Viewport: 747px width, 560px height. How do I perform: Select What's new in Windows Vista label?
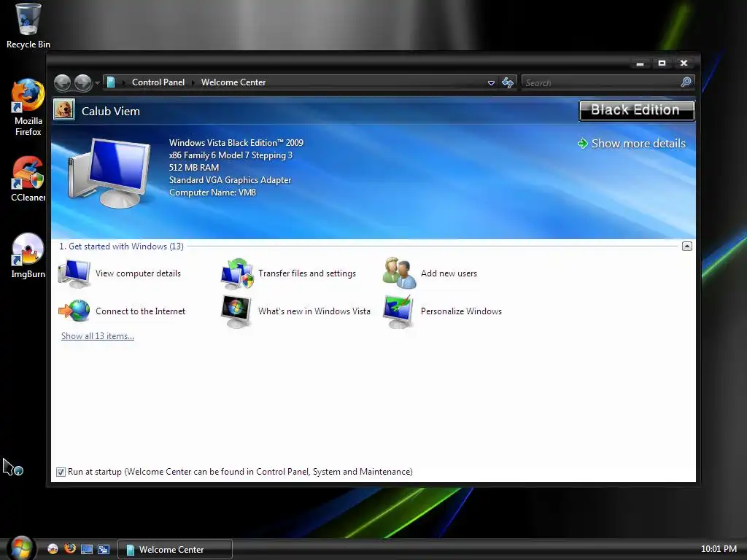[x=314, y=311]
